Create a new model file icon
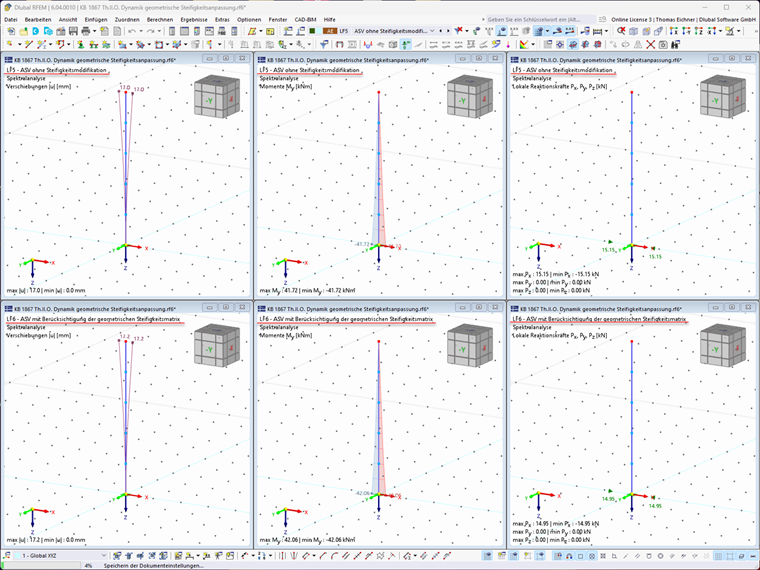The height and width of the screenshot is (570, 760). point(11,31)
